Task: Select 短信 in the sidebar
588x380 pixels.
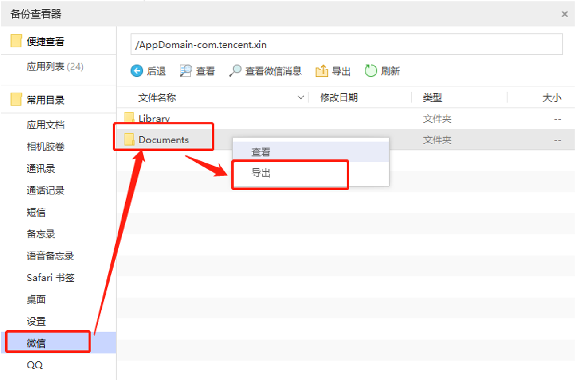Action: point(36,212)
